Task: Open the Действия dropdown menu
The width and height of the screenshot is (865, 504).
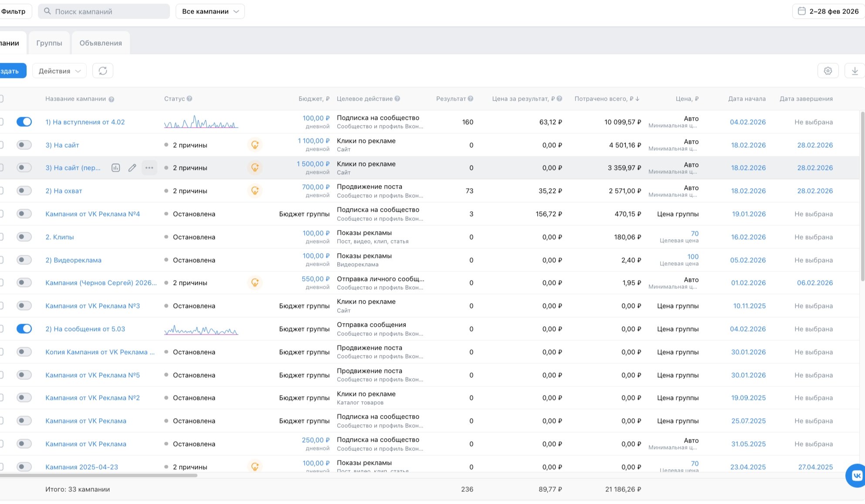Action: pyautogui.click(x=59, y=71)
